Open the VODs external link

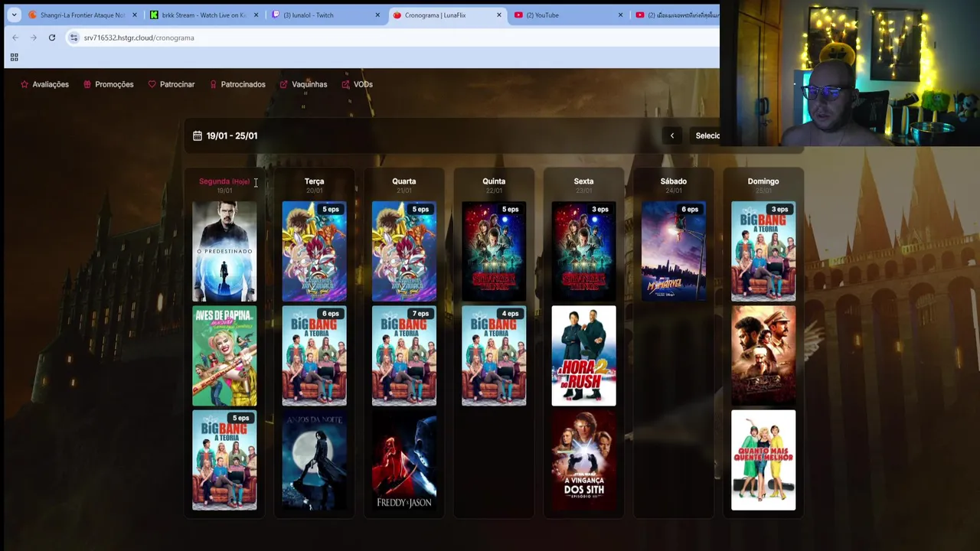point(358,84)
